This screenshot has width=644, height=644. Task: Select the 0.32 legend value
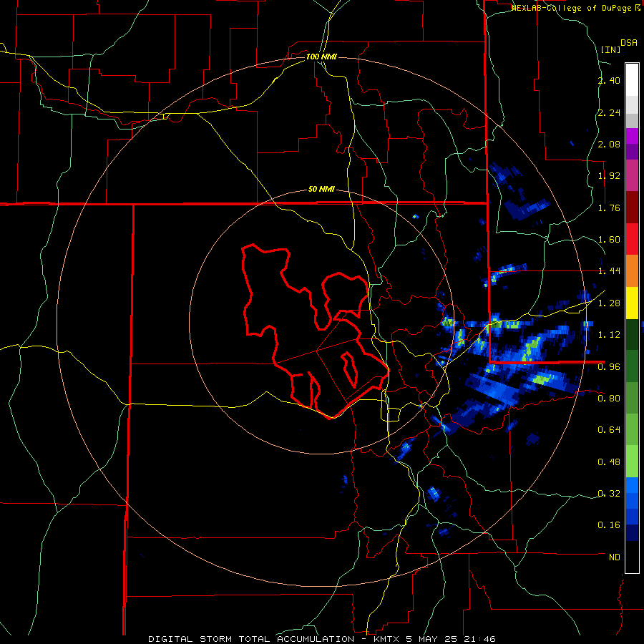point(609,494)
